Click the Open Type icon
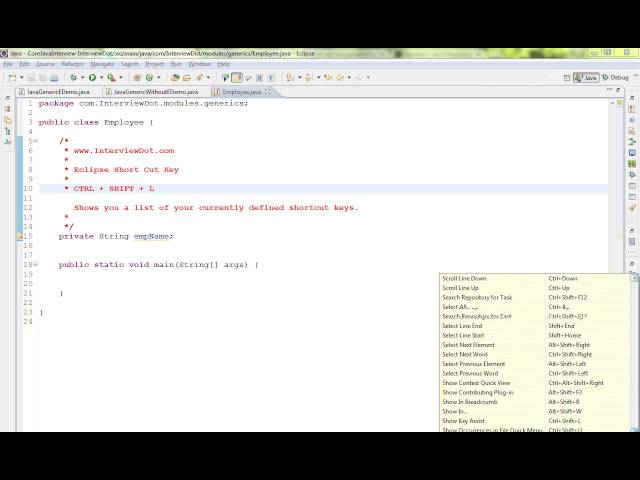Screen dimensions: 640x480 coord(175,78)
